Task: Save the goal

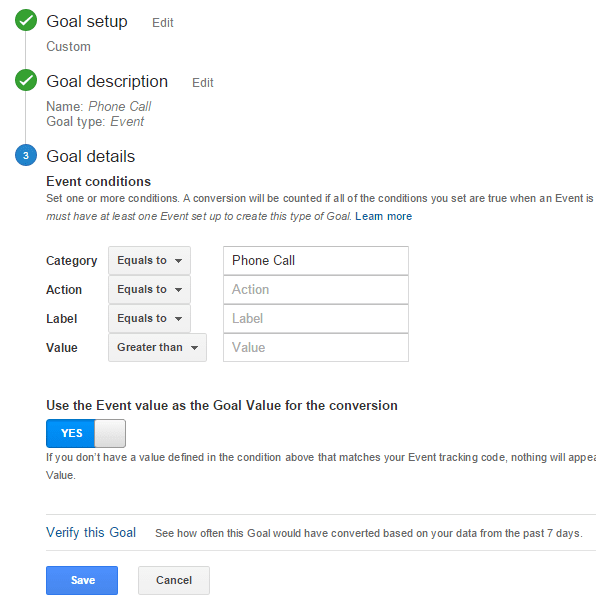Action: coord(82,580)
